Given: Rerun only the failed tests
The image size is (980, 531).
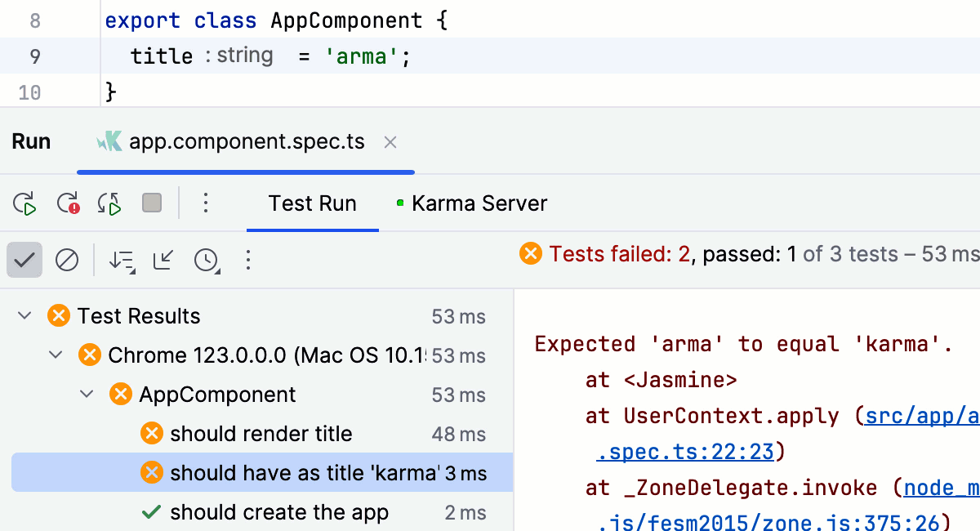Looking at the screenshot, I should point(69,203).
